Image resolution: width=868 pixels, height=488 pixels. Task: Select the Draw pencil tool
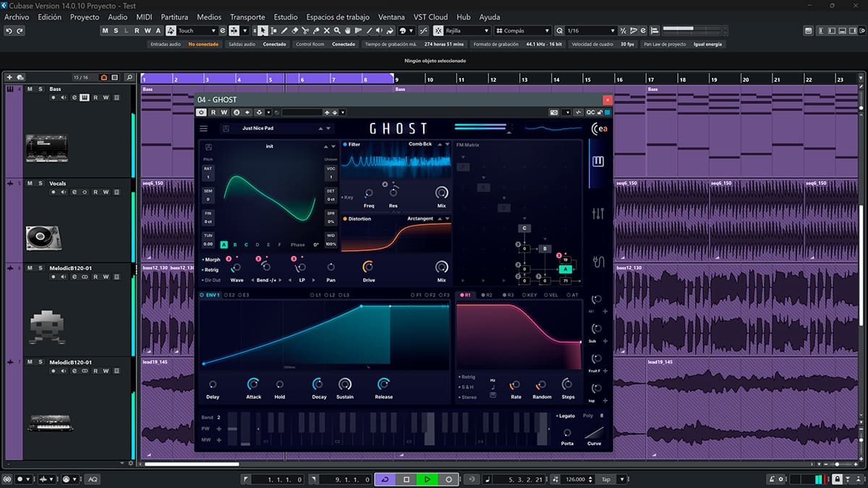tap(284, 31)
